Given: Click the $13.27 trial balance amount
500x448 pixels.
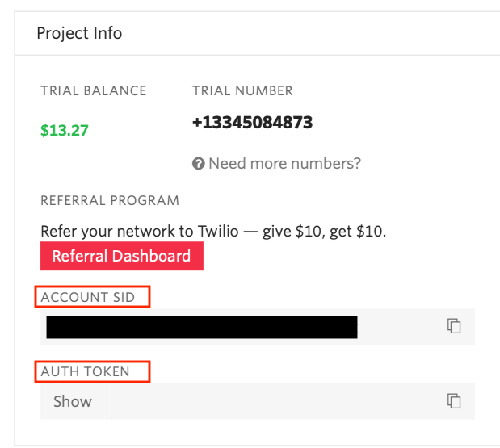Looking at the screenshot, I should coord(65,129).
